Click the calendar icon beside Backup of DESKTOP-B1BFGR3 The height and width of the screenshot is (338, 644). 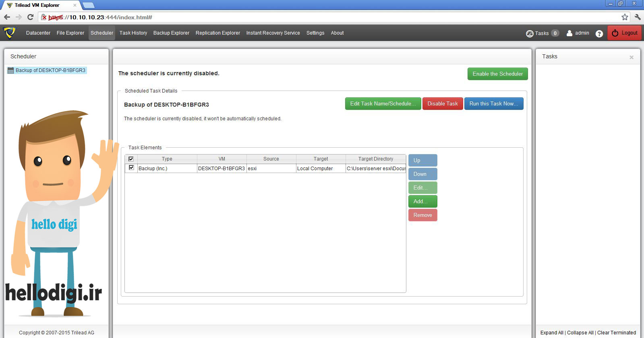point(11,70)
